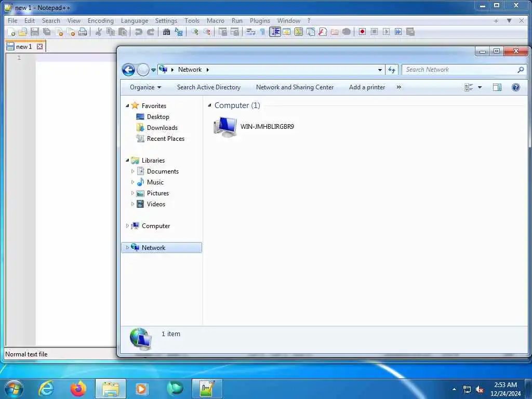Open the Language menu
The height and width of the screenshot is (399, 532).
pos(135,21)
